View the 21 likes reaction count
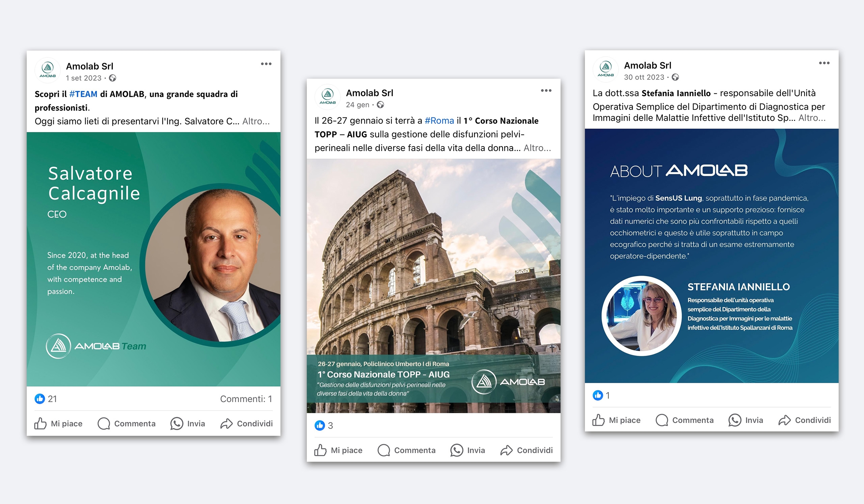The height and width of the screenshot is (504, 864). [x=46, y=399]
